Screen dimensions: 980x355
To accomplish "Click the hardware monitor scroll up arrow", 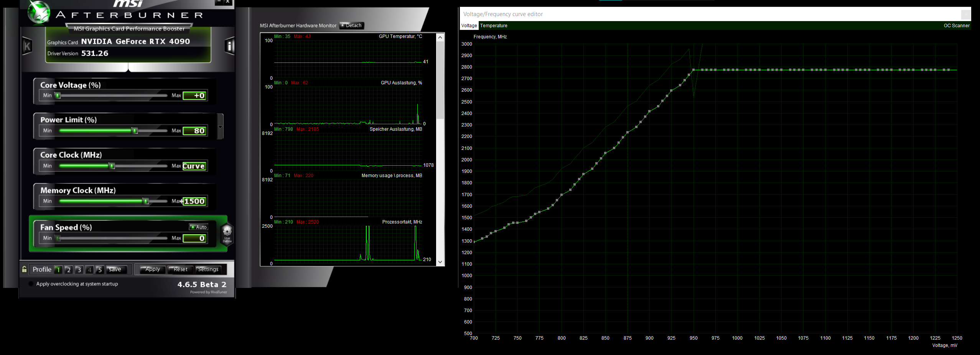I will click(440, 37).
